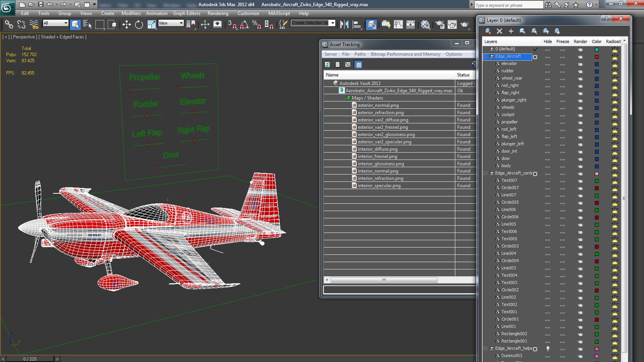644x362 pixels.
Task: Click the Align tool icon
Action: click(357, 24)
